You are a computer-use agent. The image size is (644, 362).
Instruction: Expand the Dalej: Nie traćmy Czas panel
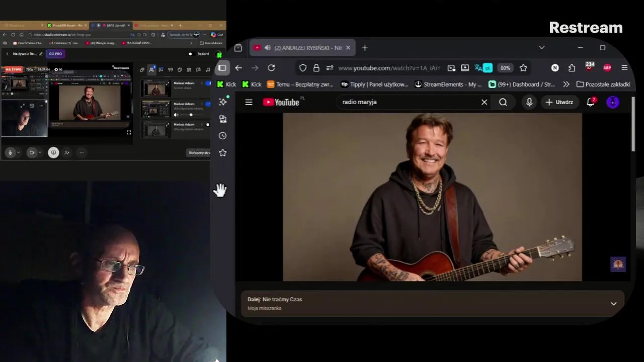tap(613, 304)
